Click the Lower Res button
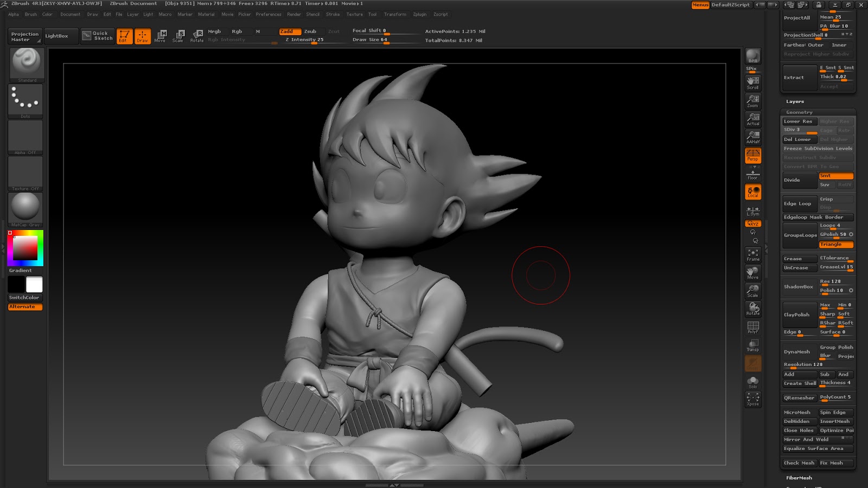Screen dimensions: 868x488 tap(800, 121)
